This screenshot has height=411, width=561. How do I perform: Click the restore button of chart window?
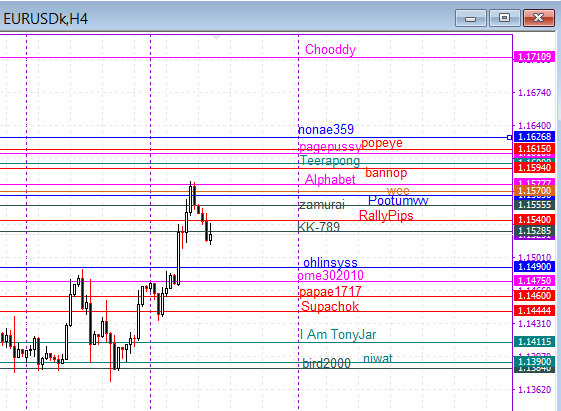coord(504,18)
